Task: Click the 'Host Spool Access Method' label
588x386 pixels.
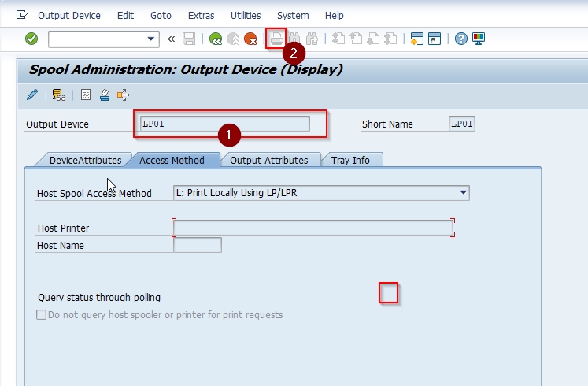Action: (x=94, y=194)
